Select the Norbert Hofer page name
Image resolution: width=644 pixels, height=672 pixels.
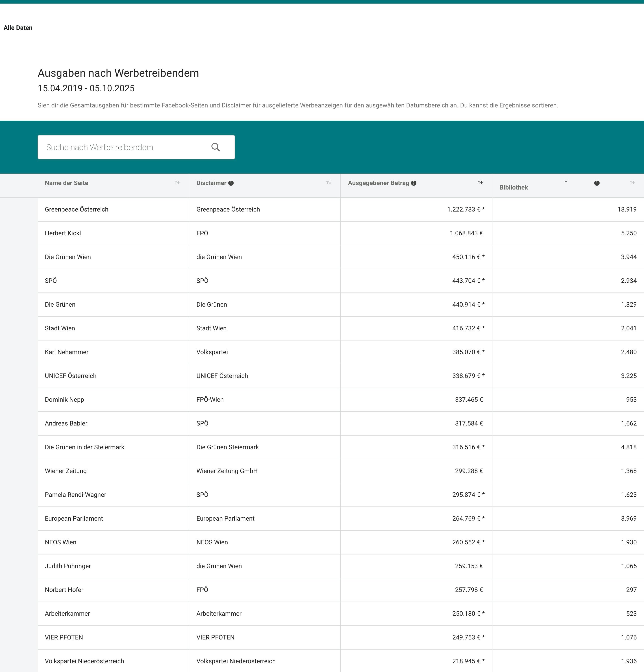pos(64,590)
